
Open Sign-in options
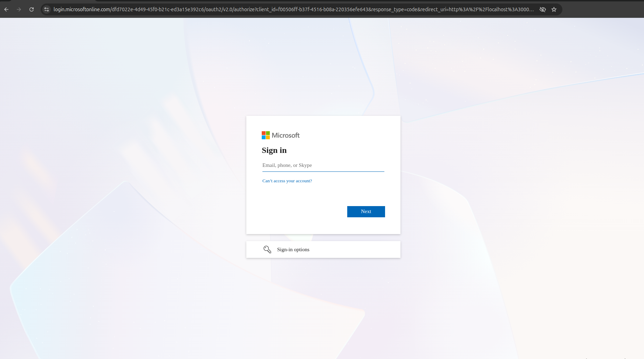pos(323,249)
